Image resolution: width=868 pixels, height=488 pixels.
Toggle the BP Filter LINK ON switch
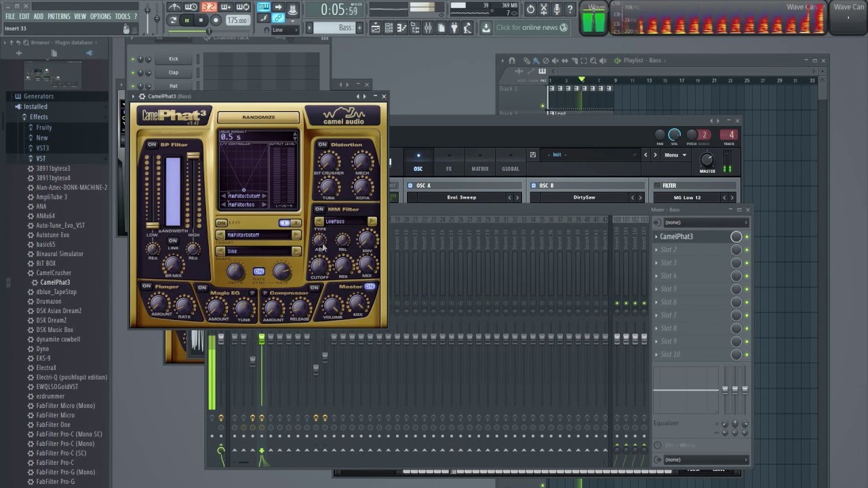click(x=173, y=241)
